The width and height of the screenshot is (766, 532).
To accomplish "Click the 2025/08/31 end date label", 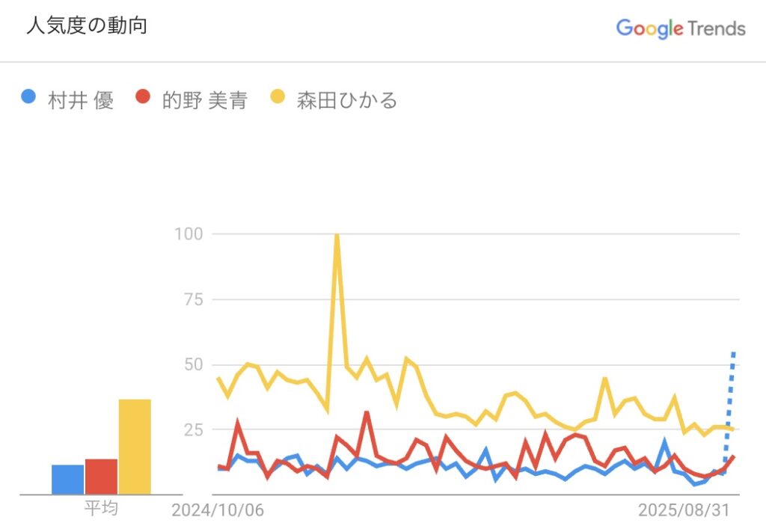I will click(x=684, y=510).
